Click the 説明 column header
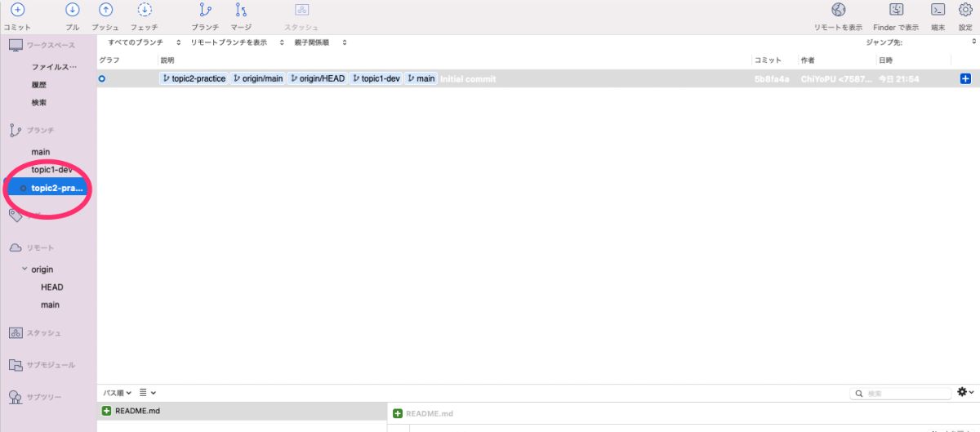This screenshot has width=980, height=432. click(167, 60)
